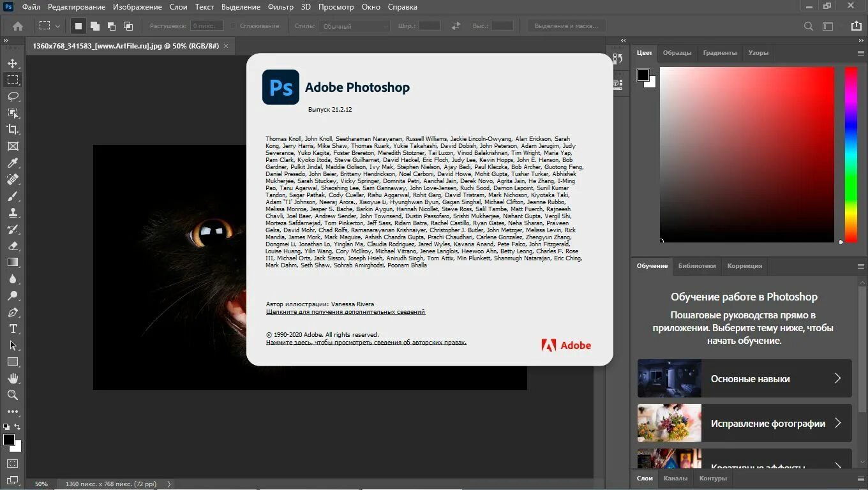Enable Intersect with Selection mode
868x490 pixels.
click(128, 26)
